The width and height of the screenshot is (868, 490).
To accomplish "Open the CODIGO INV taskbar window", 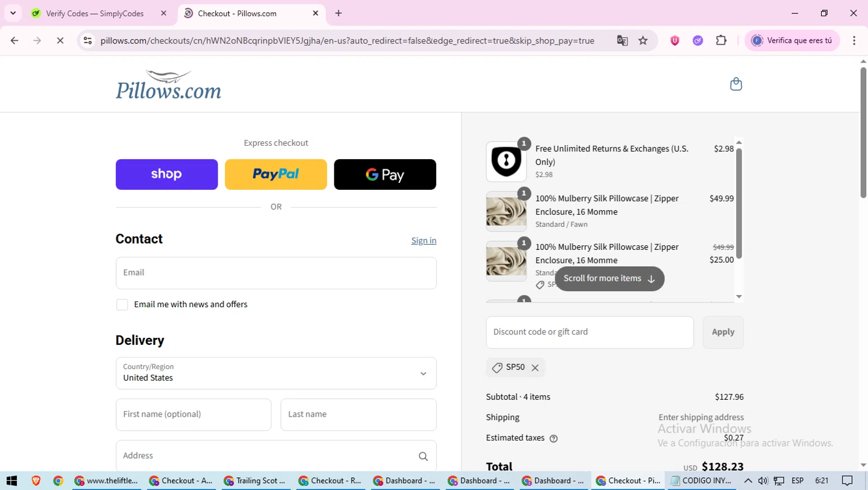I will coord(701,481).
